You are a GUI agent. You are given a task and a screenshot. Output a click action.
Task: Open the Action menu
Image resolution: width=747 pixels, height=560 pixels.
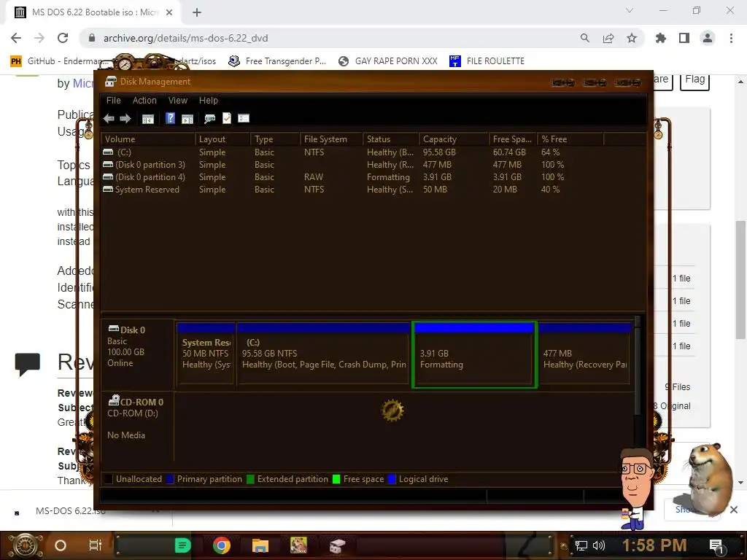144,101
